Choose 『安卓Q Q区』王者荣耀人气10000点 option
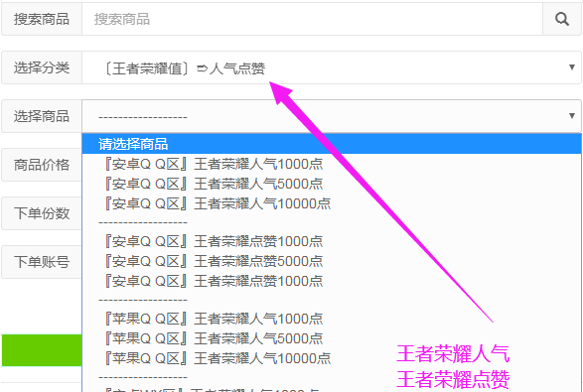 tap(332, 203)
